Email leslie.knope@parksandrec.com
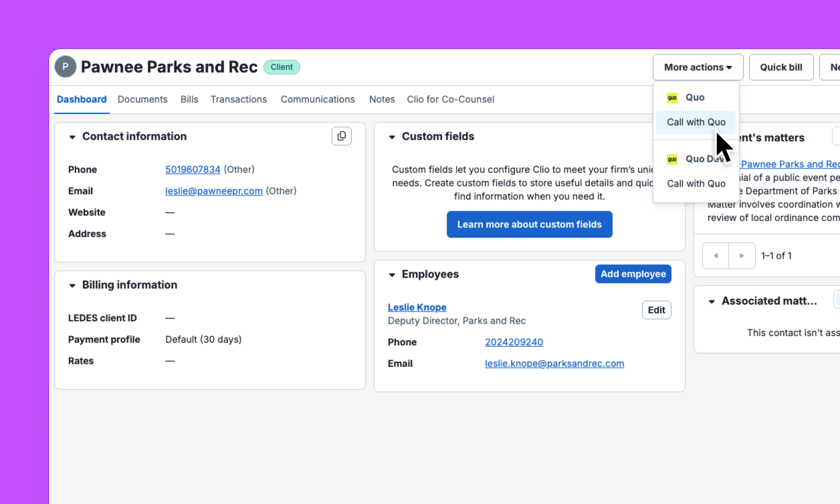This screenshot has height=504, width=840. [555, 364]
